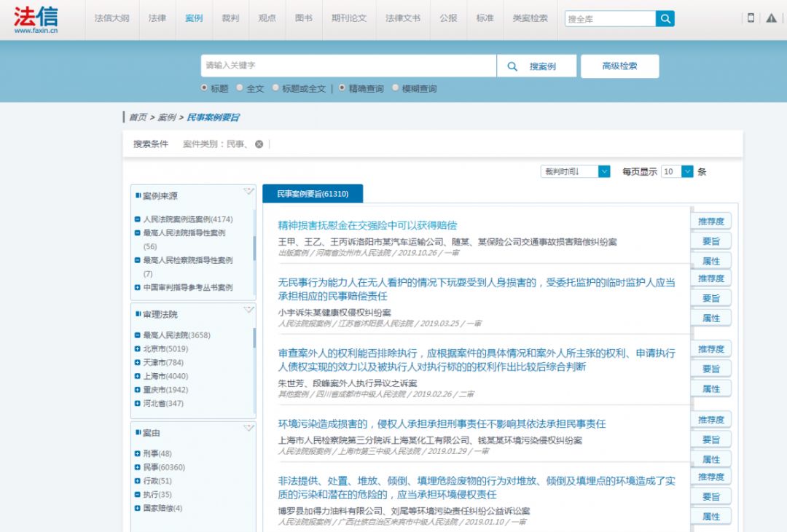Remove the 案件类别 filter with the X icon
The image size is (787, 532).
(x=259, y=144)
